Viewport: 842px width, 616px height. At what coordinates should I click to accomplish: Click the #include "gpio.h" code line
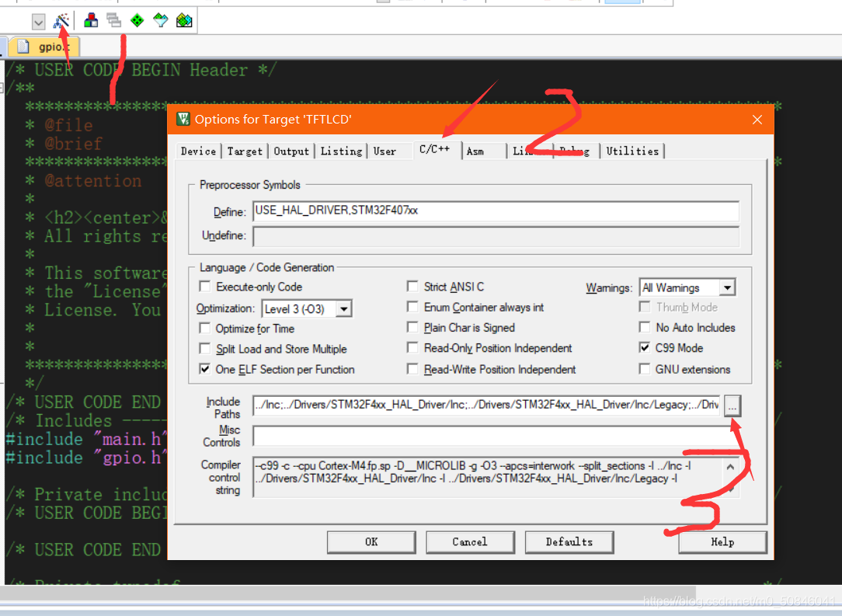point(86,458)
